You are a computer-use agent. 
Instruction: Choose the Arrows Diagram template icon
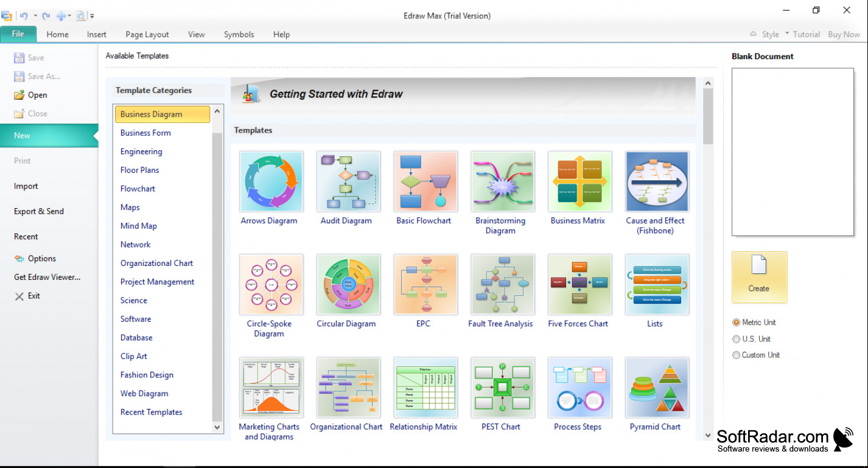click(271, 181)
